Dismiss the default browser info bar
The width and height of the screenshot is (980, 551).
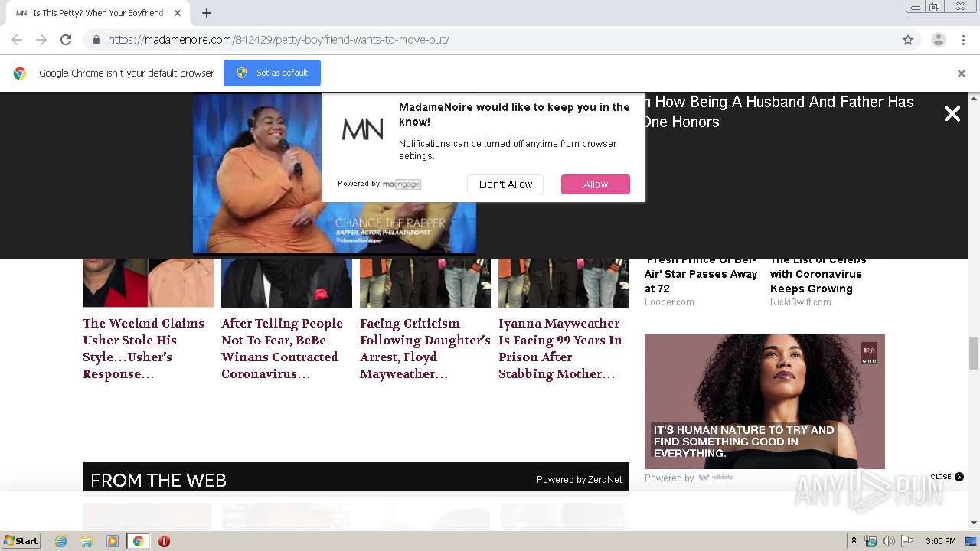point(962,73)
